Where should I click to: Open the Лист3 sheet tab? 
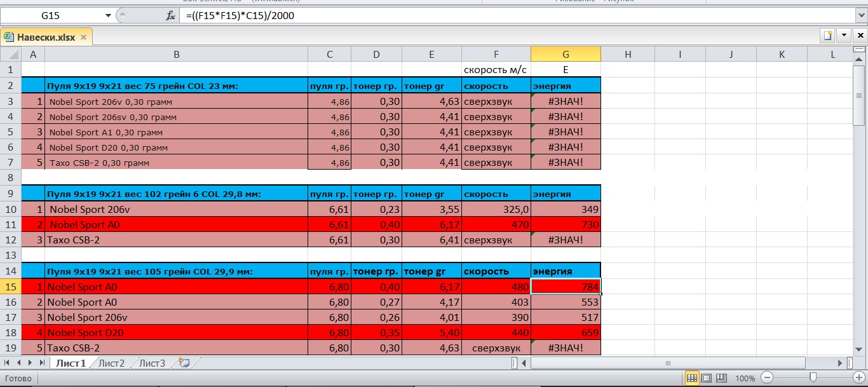pos(152,363)
